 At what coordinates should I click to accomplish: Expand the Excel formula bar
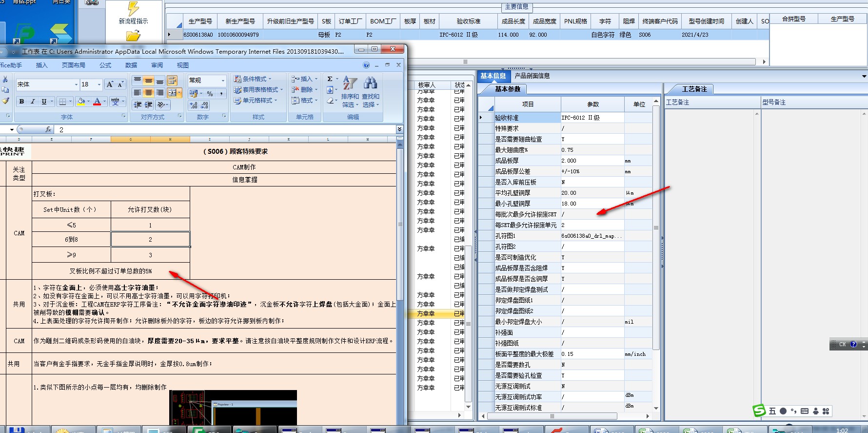click(399, 129)
